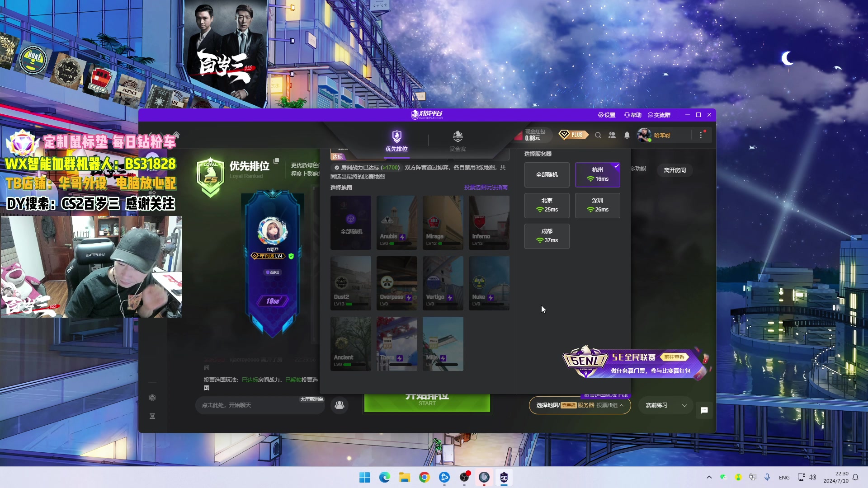Select the Nuke map card
This screenshot has width=868, height=488.
coord(489,283)
